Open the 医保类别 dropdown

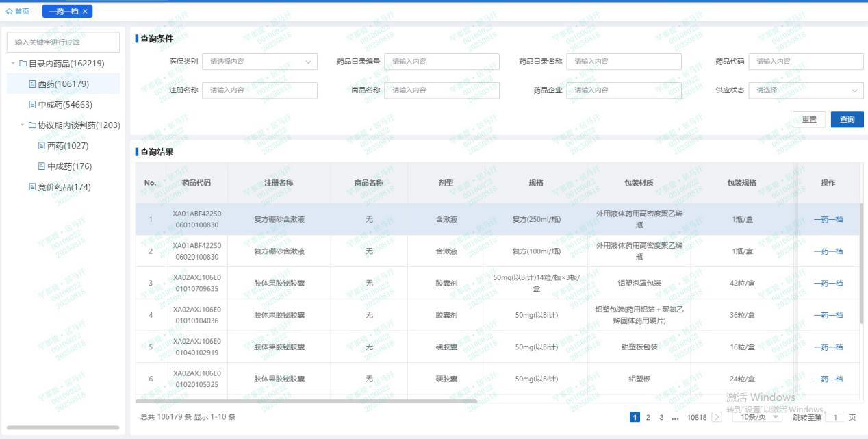[259, 62]
